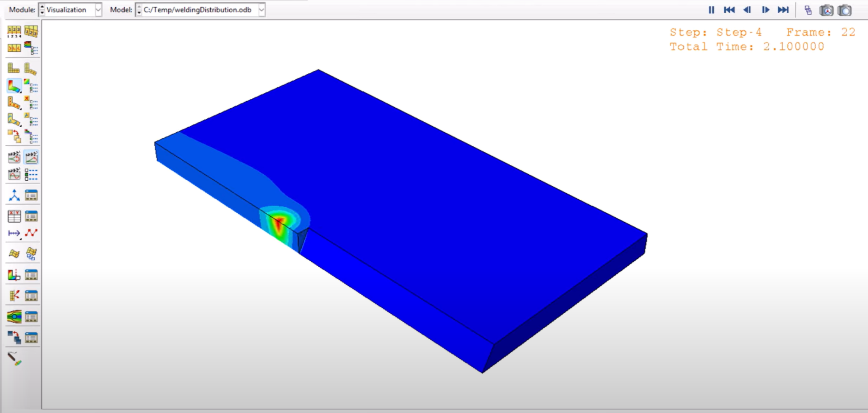Image resolution: width=868 pixels, height=413 pixels.
Task: Advance to the last animation frame
Action: coord(783,10)
